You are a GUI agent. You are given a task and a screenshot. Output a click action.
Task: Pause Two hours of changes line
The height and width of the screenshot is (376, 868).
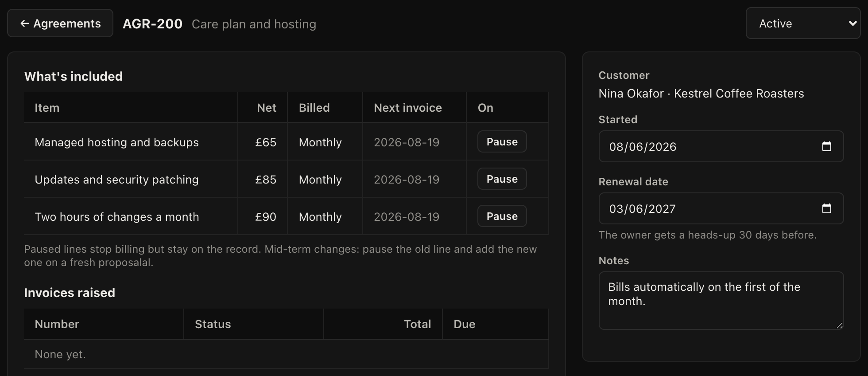[x=502, y=216]
